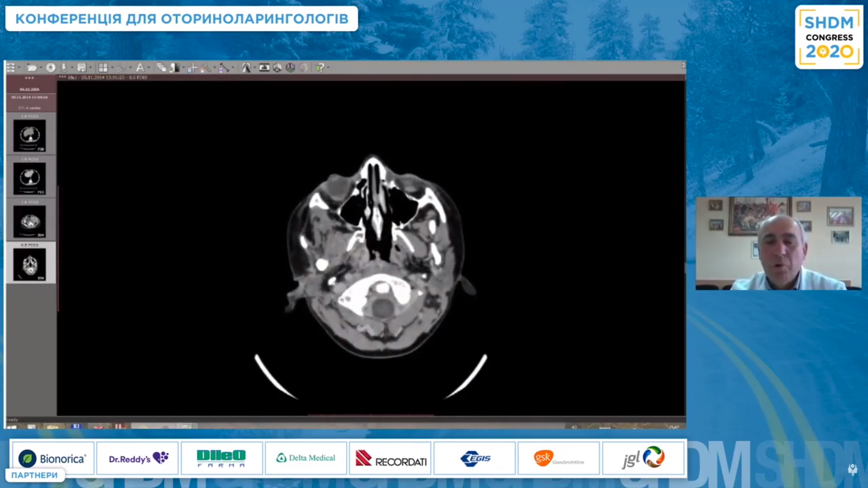Click the arch-shaped reconstruction icon
The height and width of the screenshot is (488, 868).
coord(246,68)
